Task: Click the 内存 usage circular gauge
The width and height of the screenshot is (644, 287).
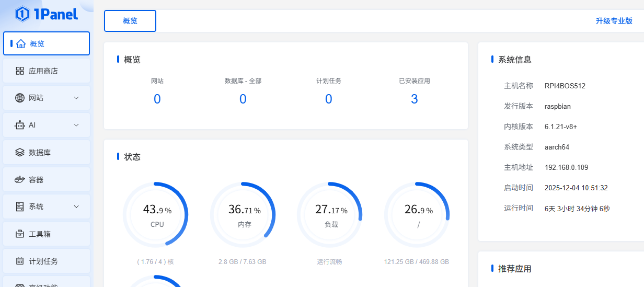Action: 243,214
